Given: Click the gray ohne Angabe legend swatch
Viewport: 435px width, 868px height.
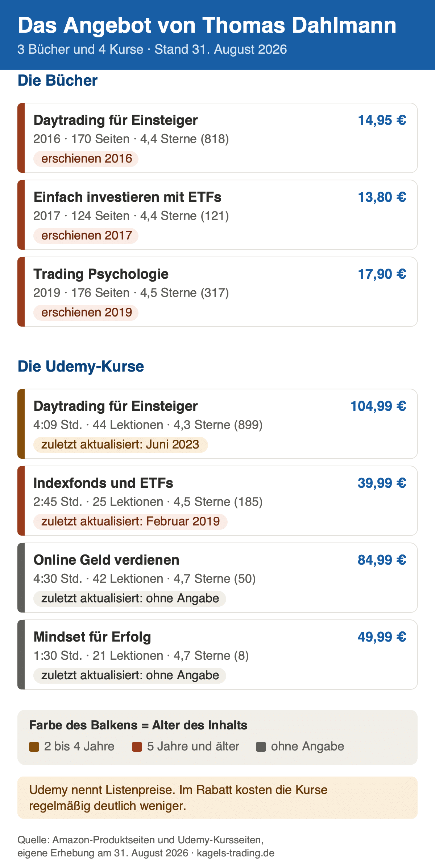Looking at the screenshot, I should [x=261, y=747].
